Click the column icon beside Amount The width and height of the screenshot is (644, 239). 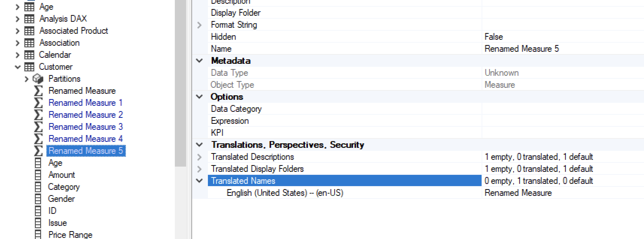click(38, 174)
